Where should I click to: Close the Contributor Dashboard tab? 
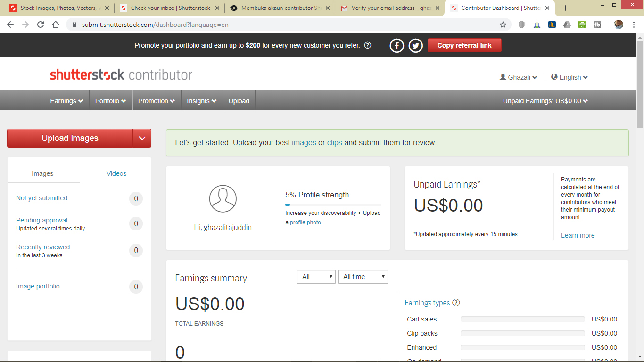pyautogui.click(x=547, y=8)
